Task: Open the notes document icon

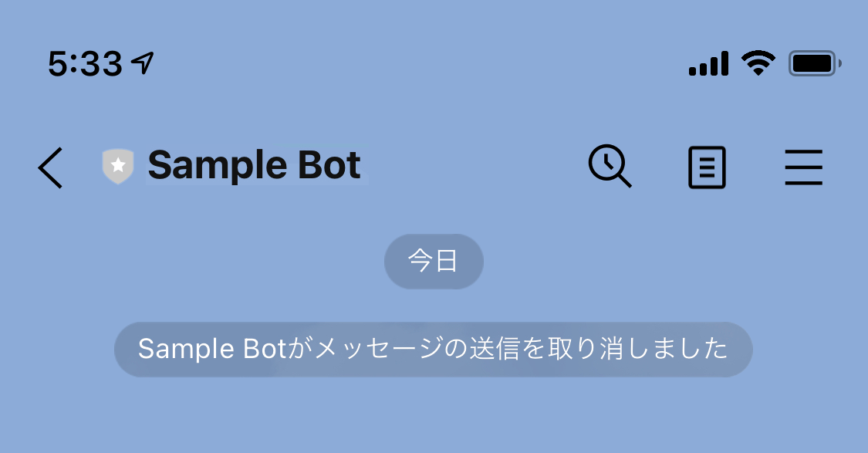Action: 707,167
